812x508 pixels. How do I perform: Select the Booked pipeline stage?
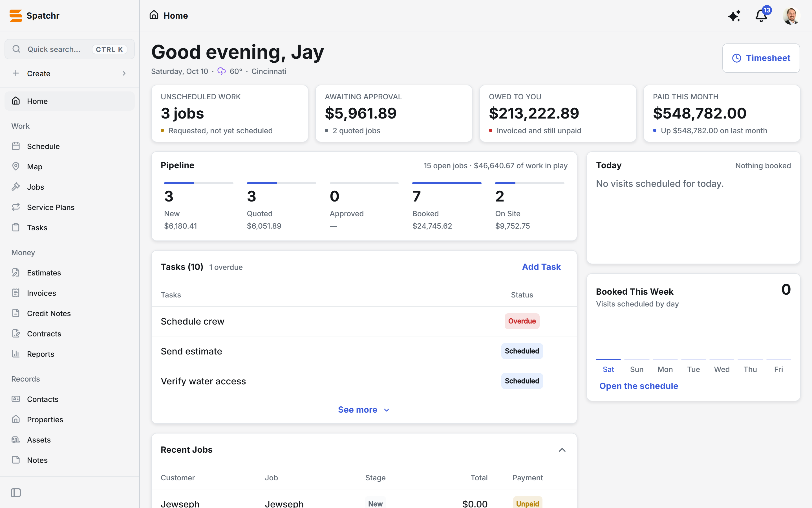[447, 207]
